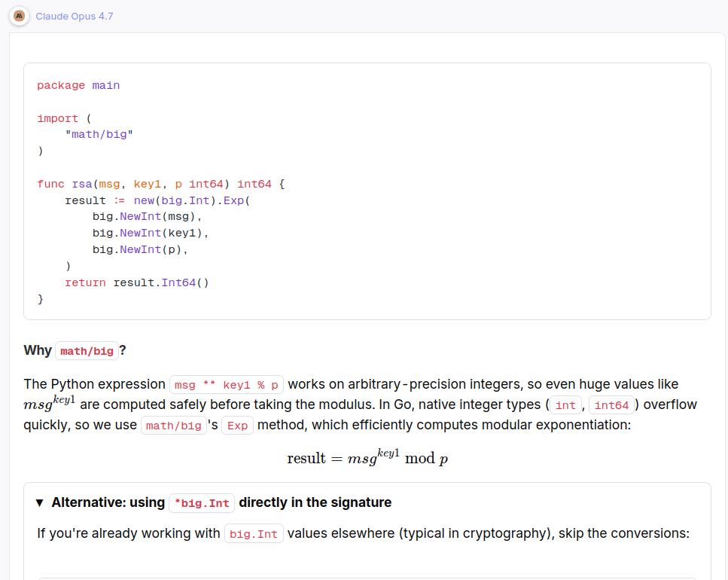The height and width of the screenshot is (580, 728).
Task: Click the Claude avatar icon
Action: coord(19,17)
